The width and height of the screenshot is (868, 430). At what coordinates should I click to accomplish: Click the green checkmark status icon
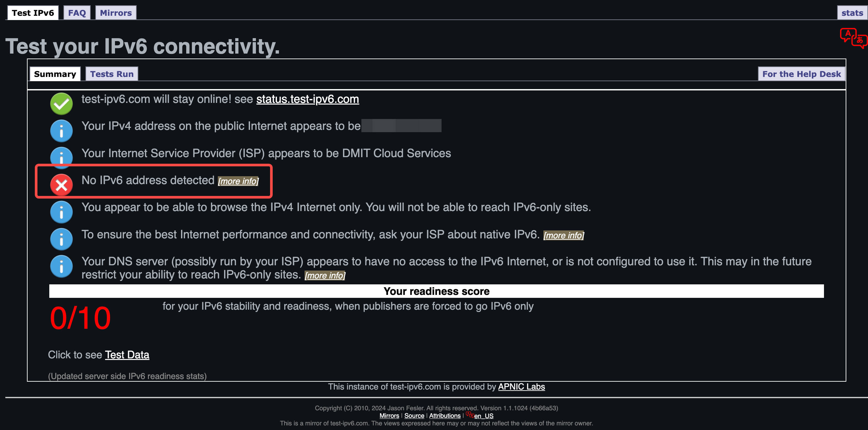[61, 104]
